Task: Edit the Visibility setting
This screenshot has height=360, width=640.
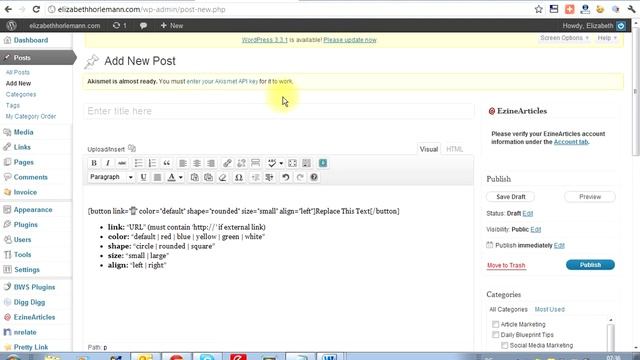Action: [x=536, y=229]
